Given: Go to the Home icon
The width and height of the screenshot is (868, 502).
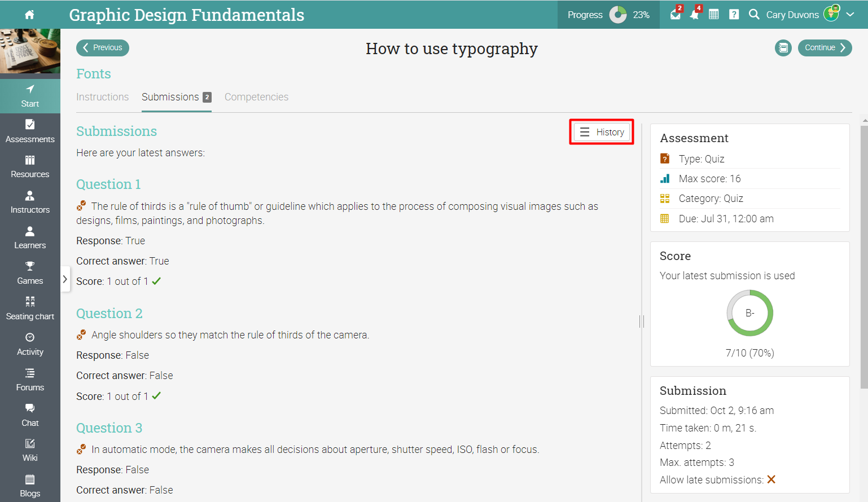Looking at the screenshot, I should point(30,15).
